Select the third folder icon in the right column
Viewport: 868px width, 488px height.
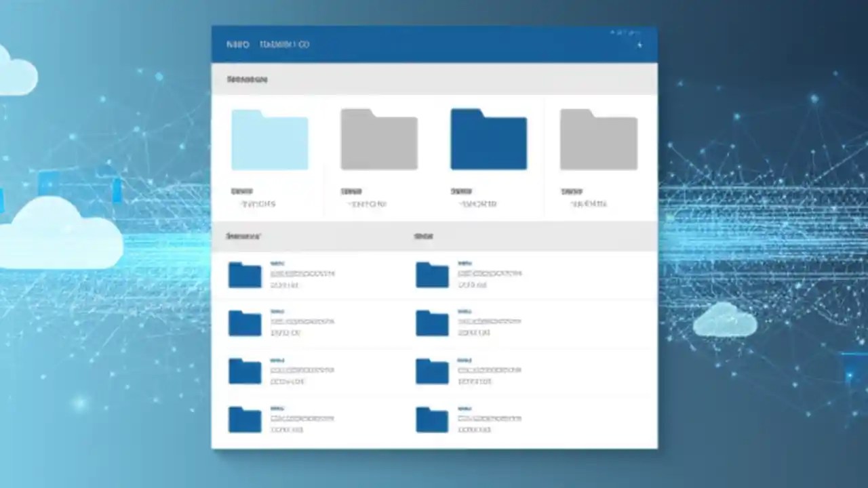[x=431, y=371]
